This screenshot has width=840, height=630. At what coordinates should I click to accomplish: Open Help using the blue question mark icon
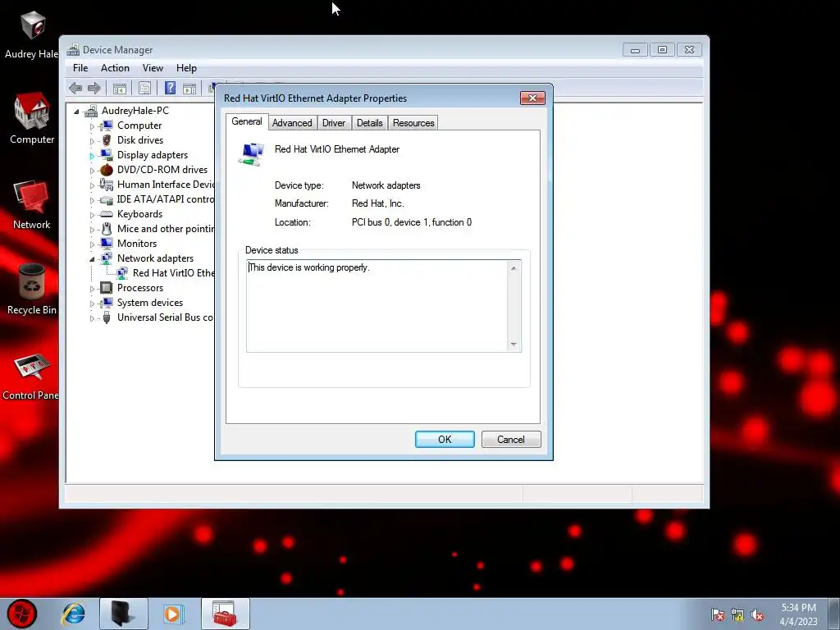(171, 88)
